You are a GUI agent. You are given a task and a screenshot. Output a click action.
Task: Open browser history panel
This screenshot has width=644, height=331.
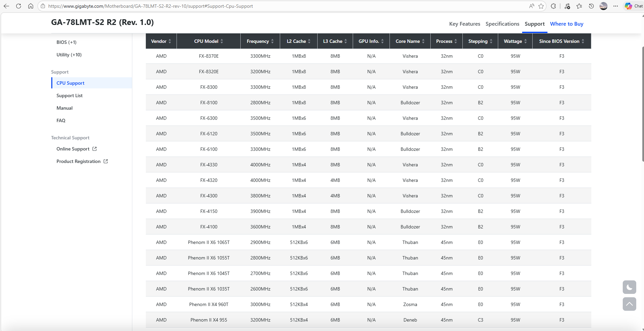point(591,6)
